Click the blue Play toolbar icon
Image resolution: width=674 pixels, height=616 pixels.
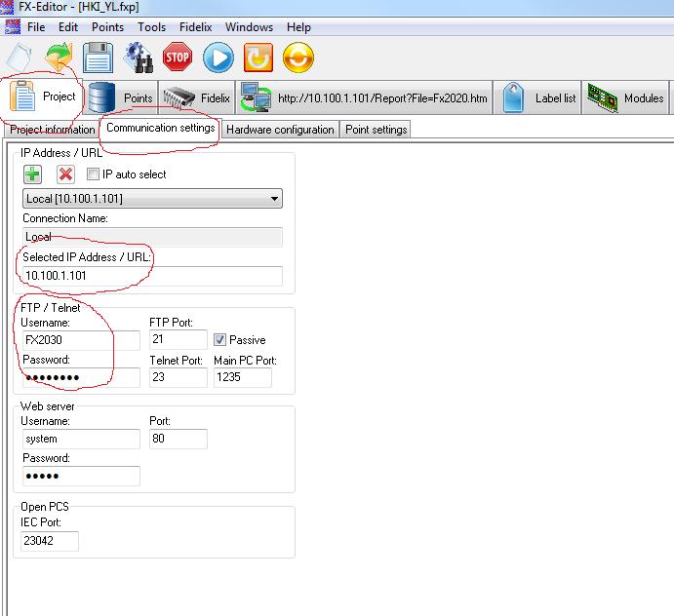coord(218,58)
